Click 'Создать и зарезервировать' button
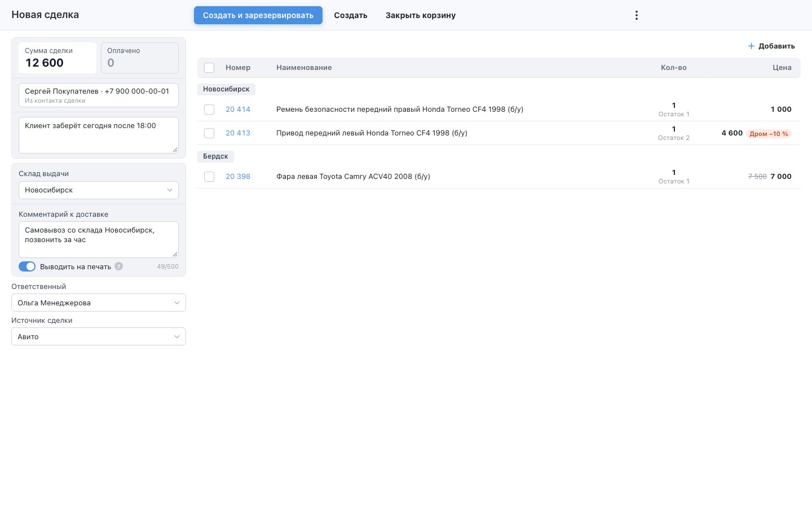Screen dimensions: 812x508 (x=258, y=15)
